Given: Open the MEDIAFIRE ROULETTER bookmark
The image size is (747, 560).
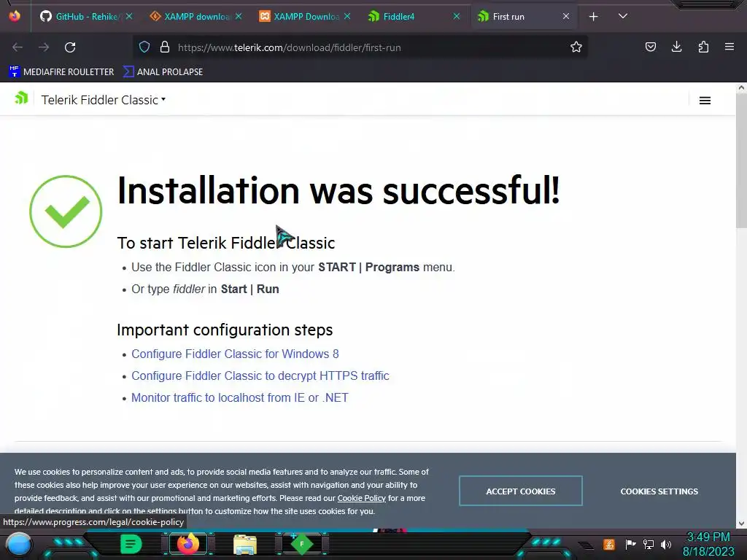Looking at the screenshot, I should (61, 72).
